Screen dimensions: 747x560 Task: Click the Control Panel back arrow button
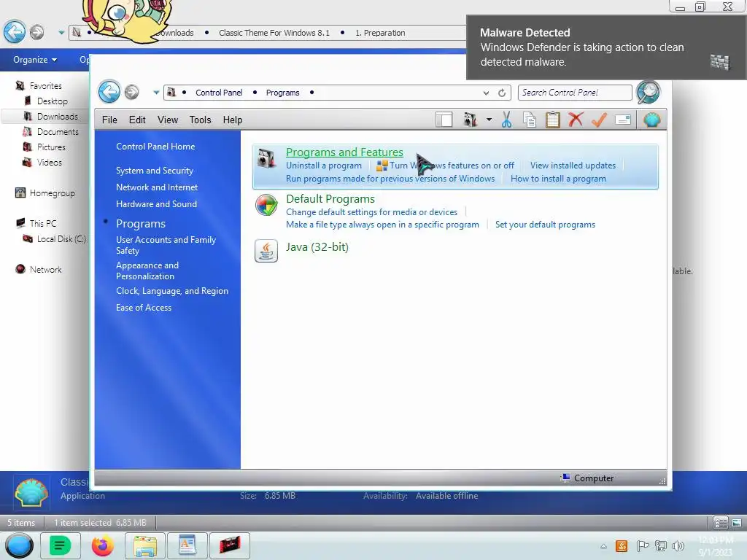(x=109, y=91)
